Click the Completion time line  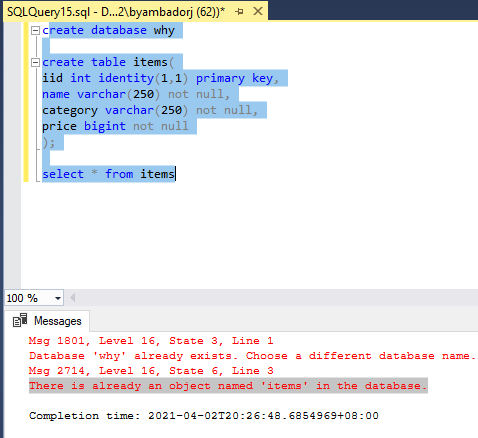[x=204, y=416]
